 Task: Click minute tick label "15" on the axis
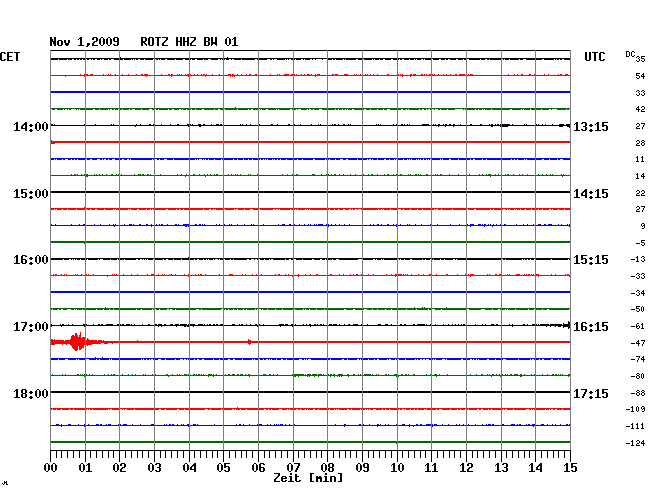click(570, 467)
